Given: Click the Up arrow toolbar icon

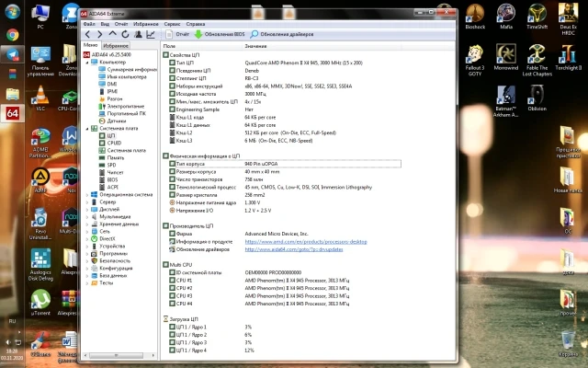Looking at the screenshot, I should click(112, 34).
